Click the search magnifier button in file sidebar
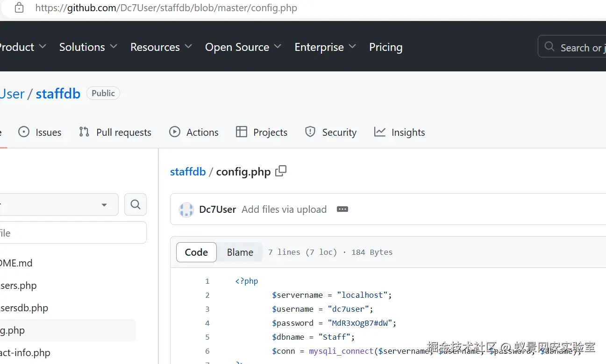This screenshot has width=606, height=364. pos(135,204)
